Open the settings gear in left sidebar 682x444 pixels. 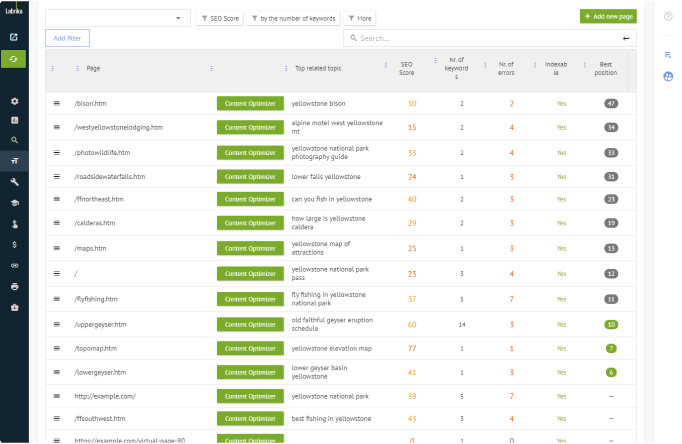(14, 101)
